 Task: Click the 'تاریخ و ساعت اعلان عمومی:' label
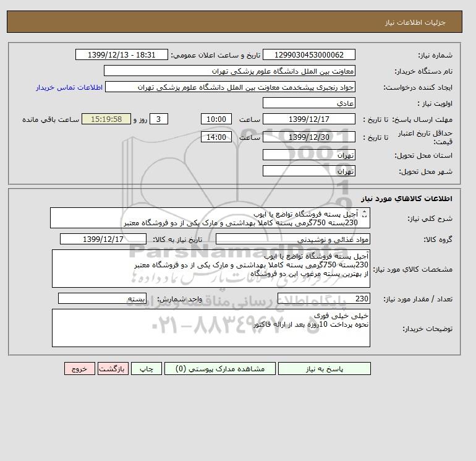tap(216, 55)
